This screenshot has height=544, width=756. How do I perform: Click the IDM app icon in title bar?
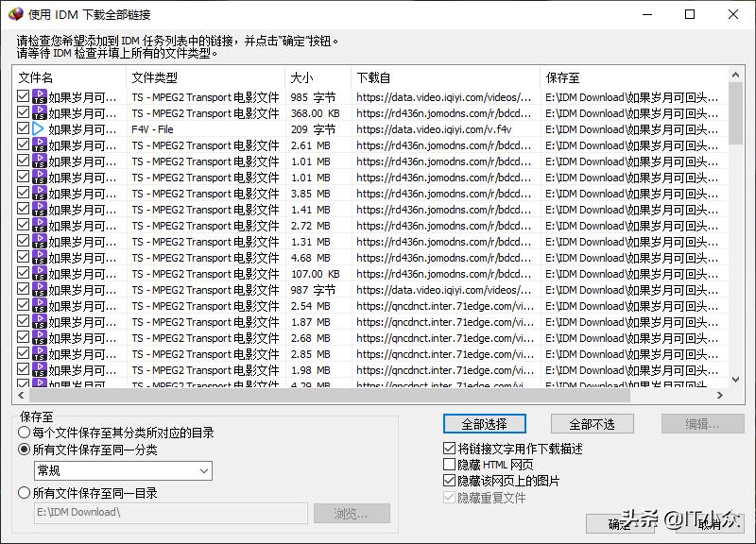click(x=13, y=14)
